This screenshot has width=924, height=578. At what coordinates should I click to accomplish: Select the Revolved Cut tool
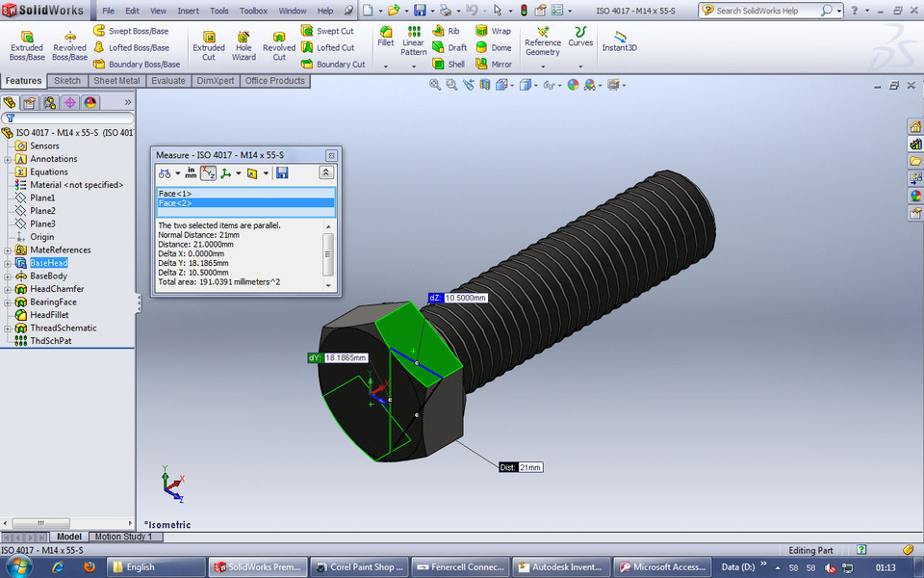click(x=279, y=43)
